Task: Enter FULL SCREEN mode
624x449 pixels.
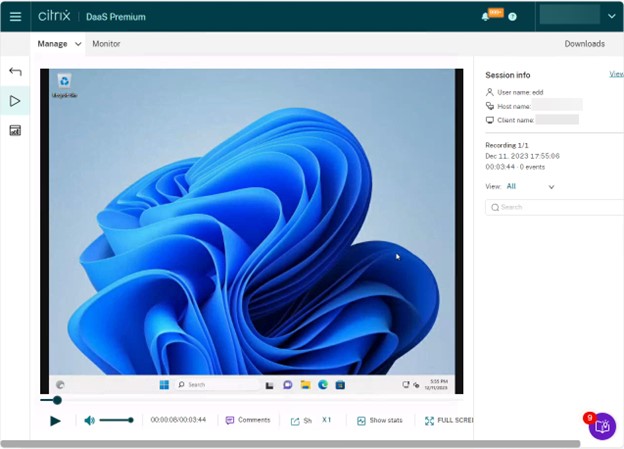Action: pos(449,420)
